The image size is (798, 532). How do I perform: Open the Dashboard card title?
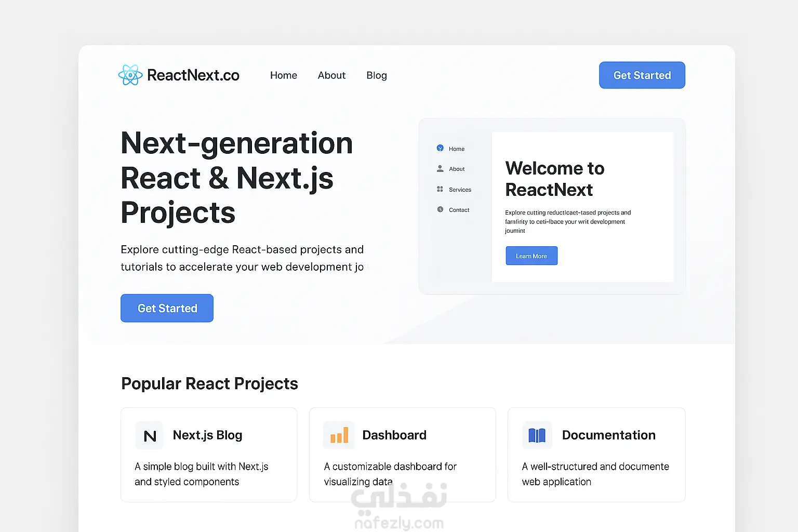394,435
